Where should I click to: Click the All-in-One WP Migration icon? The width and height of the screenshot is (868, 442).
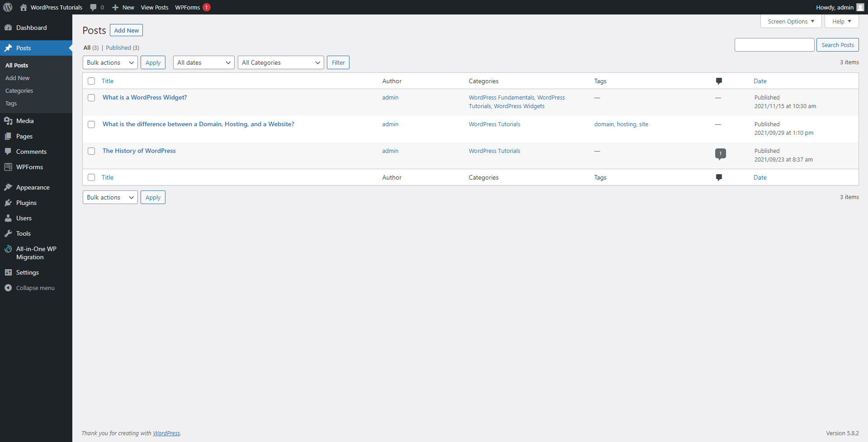click(x=8, y=249)
